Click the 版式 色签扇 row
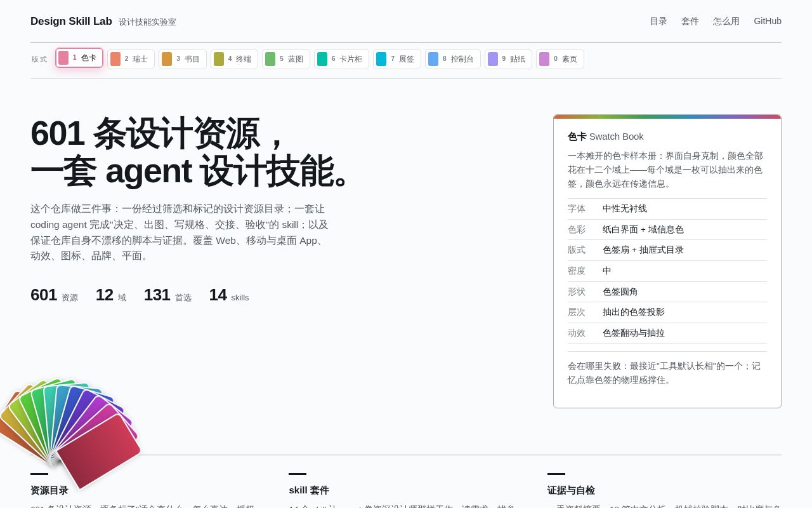The width and height of the screenshot is (812, 508). point(667,250)
